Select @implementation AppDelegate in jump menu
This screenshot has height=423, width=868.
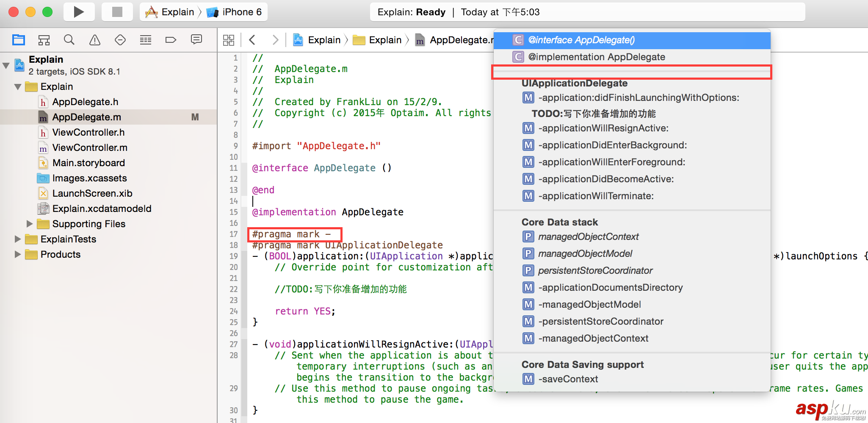(x=596, y=57)
